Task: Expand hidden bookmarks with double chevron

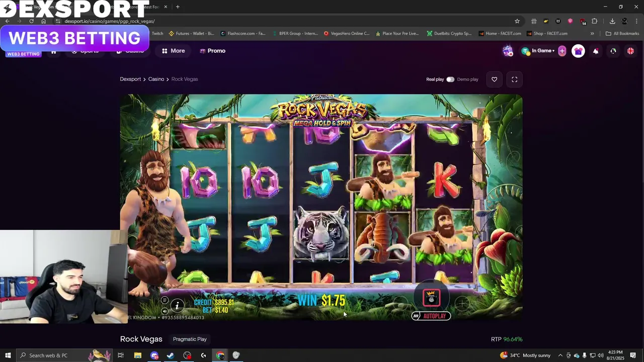Action: (592, 34)
